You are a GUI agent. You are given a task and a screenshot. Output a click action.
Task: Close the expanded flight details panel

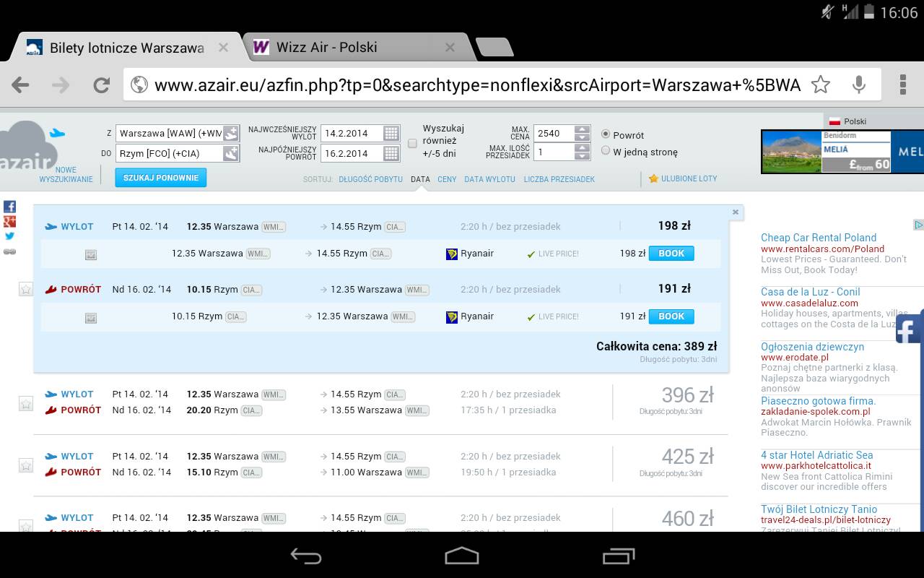pyautogui.click(x=736, y=212)
